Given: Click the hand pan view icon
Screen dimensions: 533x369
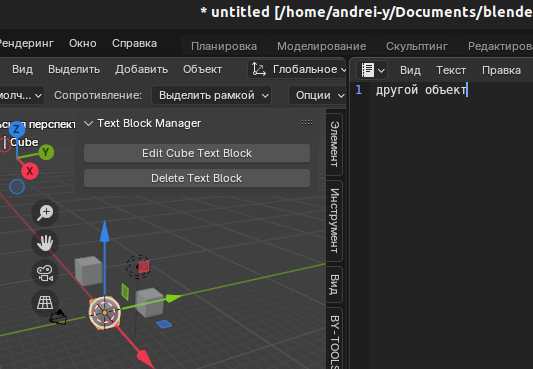Looking at the screenshot, I should pos(45,243).
